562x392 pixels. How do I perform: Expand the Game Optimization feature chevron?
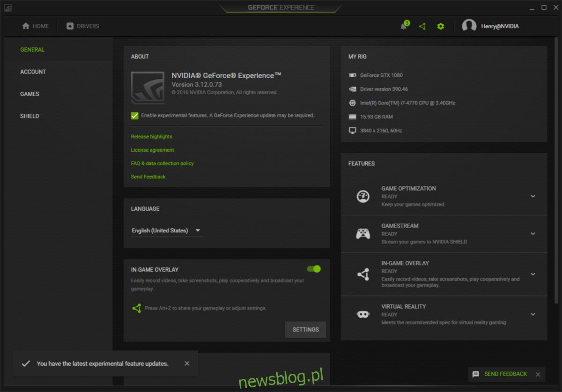coord(532,196)
